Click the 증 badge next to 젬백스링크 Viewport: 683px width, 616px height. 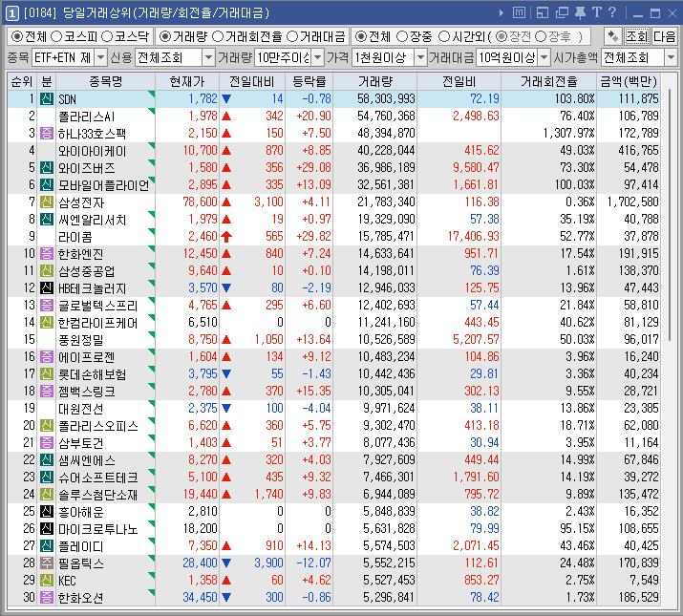click(47, 392)
